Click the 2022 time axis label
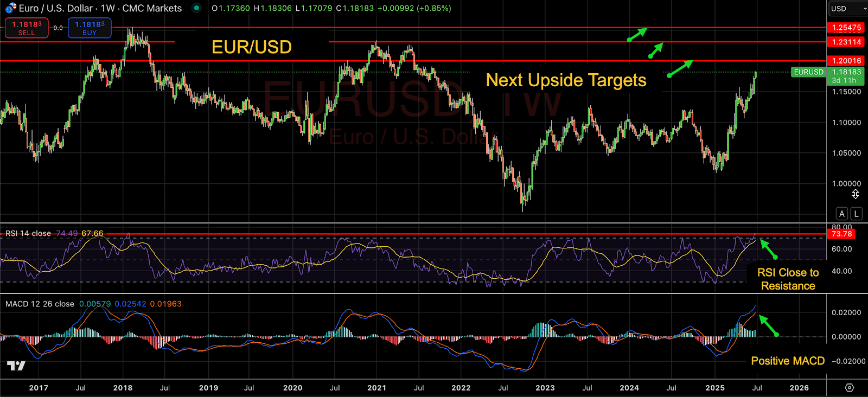Viewport: 868px width, 397px height. 461,388
